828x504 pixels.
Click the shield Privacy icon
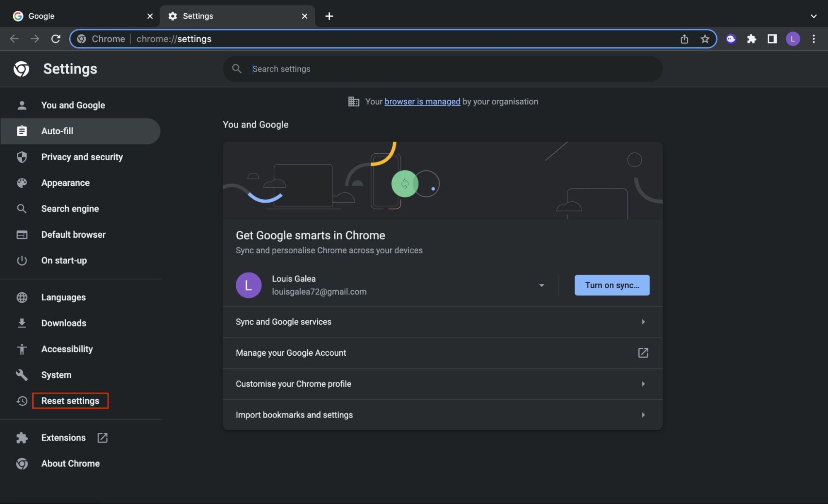click(22, 157)
